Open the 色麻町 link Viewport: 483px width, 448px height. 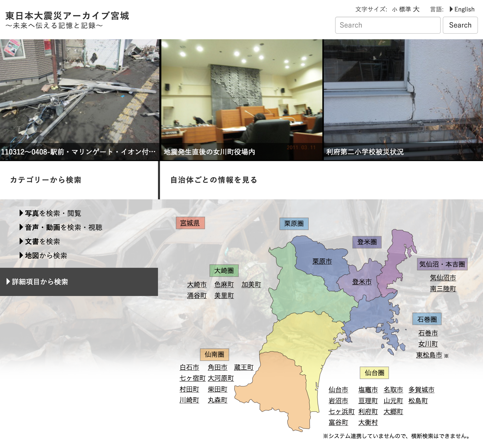click(x=224, y=285)
